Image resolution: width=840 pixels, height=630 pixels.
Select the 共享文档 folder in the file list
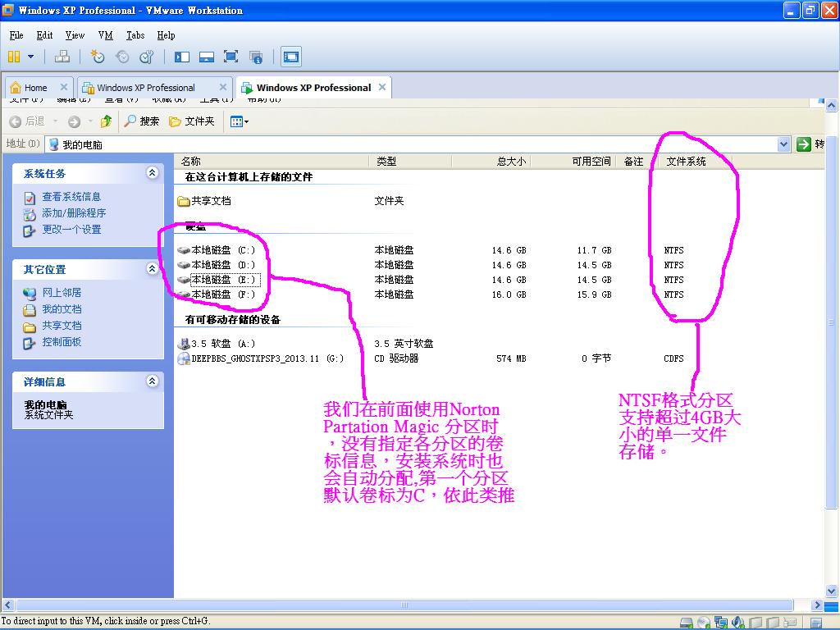pos(204,201)
